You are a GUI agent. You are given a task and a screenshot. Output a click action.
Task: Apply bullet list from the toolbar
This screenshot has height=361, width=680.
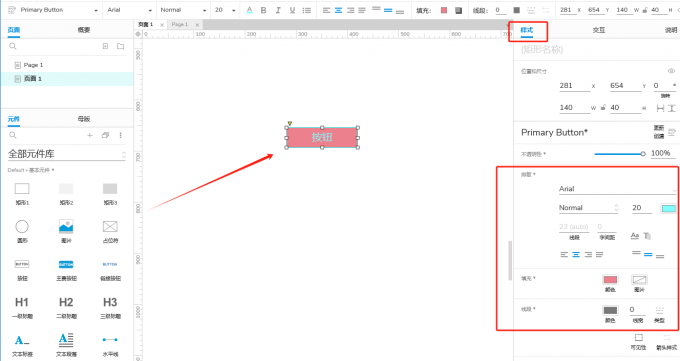[x=307, y=10]
